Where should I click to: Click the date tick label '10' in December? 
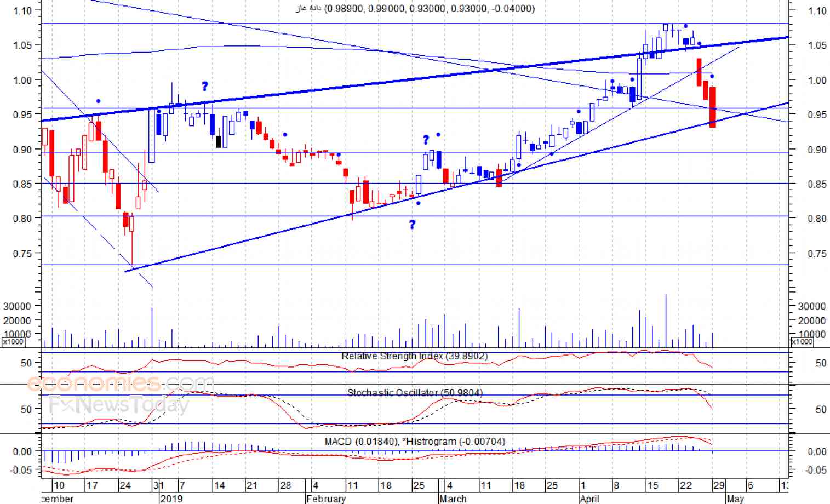tap(58, 485)
